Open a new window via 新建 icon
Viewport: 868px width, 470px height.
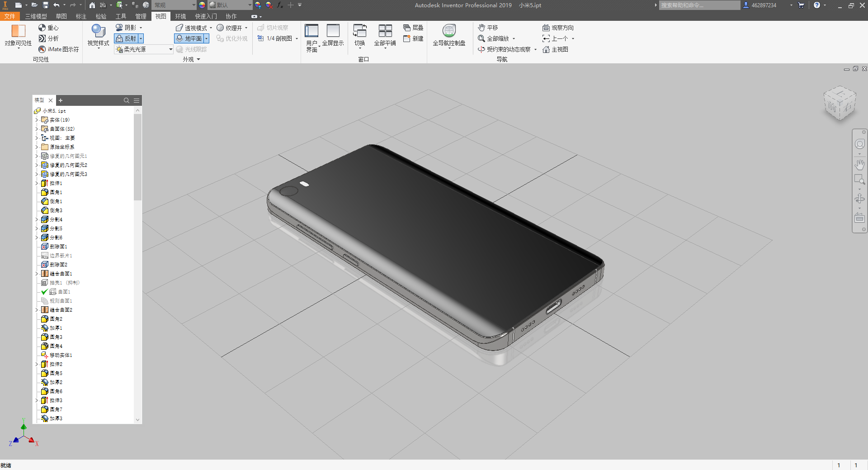point(413,38)
